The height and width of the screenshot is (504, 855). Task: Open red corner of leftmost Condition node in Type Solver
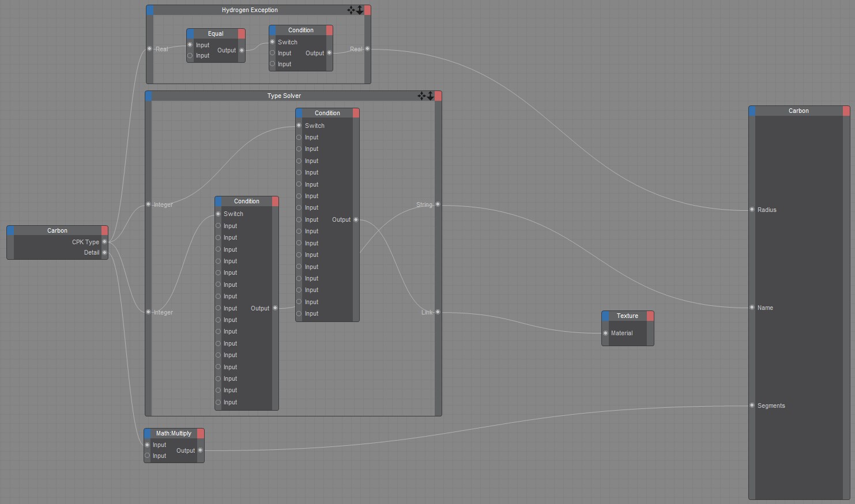[x=275, y=201]
